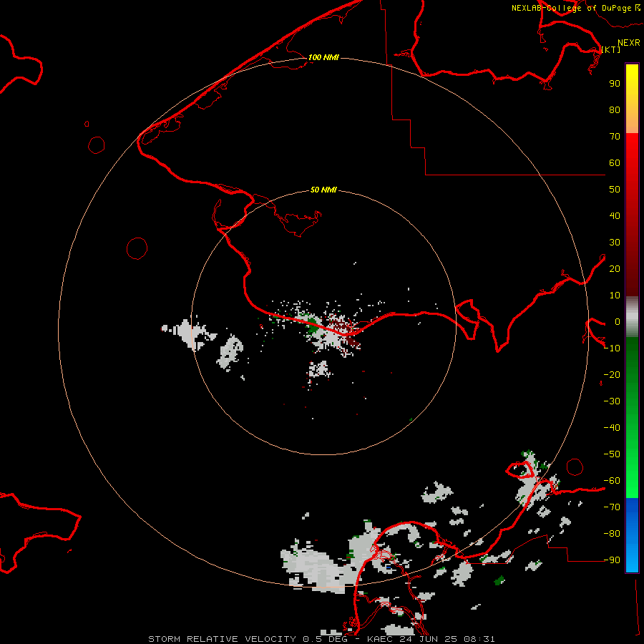This screenshot has height=644, width=644.
Task: Click the 60 value on the velocity scale
Action: tap(615, 162)
